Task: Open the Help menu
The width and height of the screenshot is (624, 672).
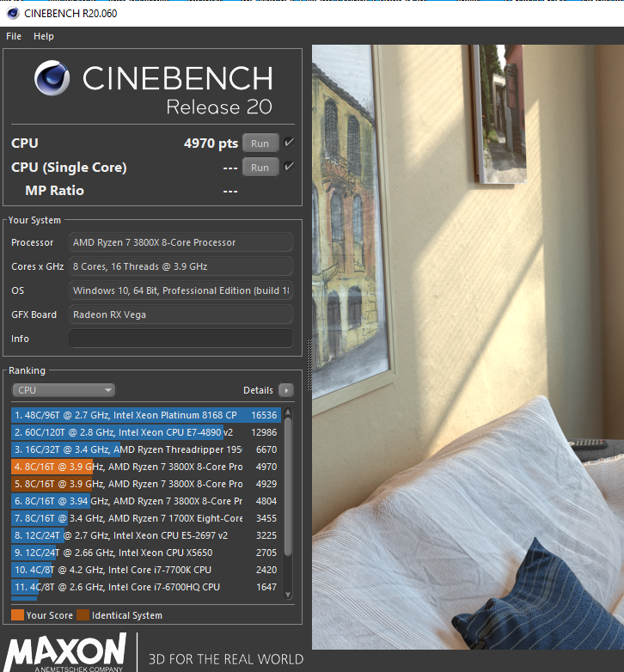Action: 44,36
